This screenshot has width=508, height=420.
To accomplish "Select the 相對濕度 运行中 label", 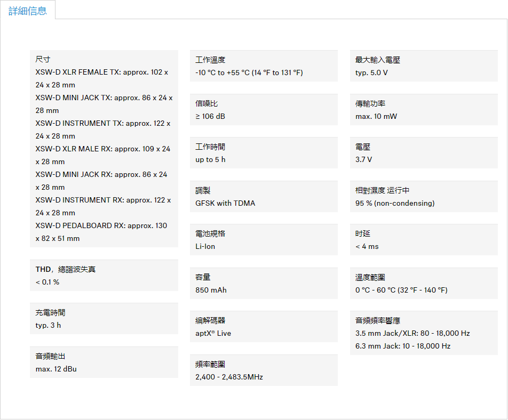I will pos(382,191).
